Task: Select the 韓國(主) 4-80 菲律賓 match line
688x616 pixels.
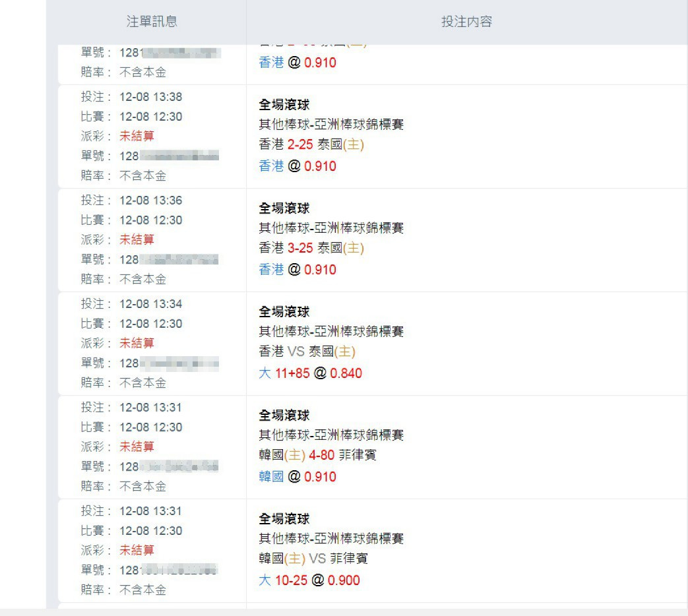Action: [318, 455]
